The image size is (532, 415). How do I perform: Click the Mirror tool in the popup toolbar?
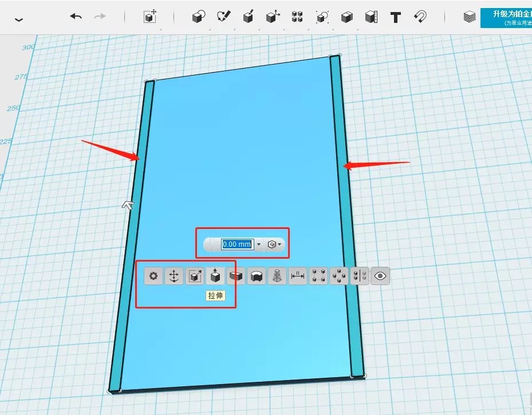360,276
